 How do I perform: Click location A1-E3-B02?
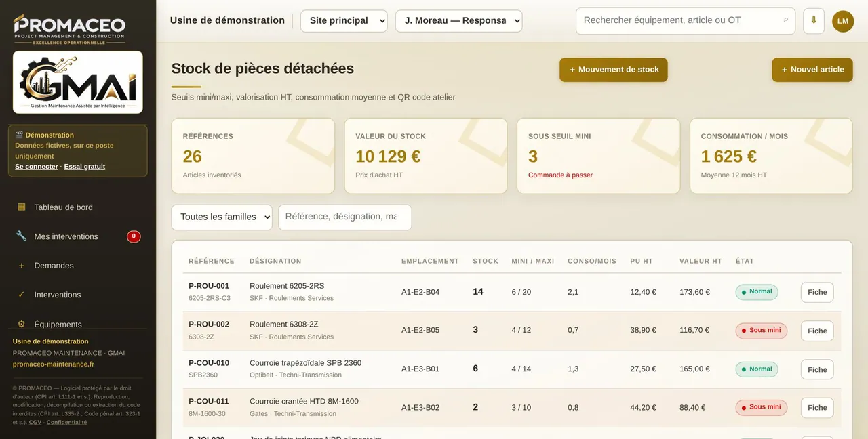[420, 407]
